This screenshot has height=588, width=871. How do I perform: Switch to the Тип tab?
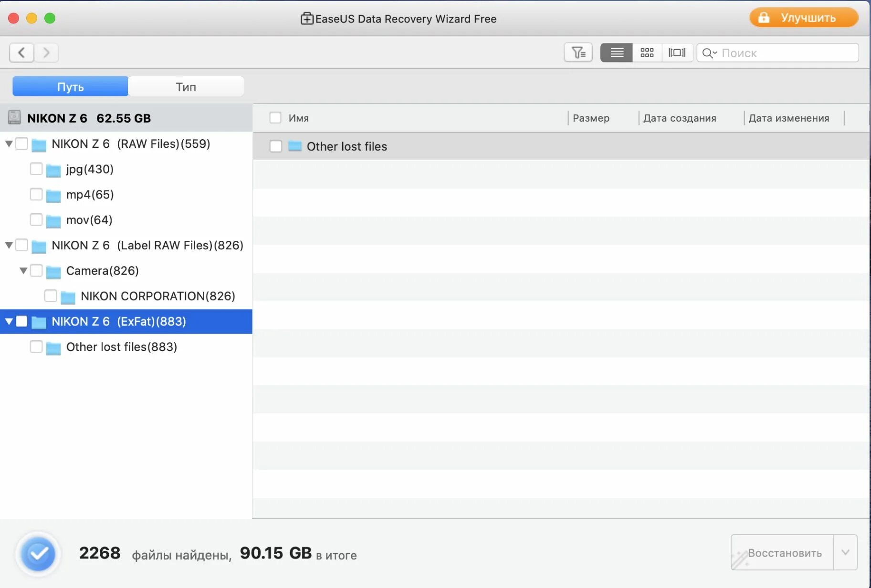[x=186, y=86]
